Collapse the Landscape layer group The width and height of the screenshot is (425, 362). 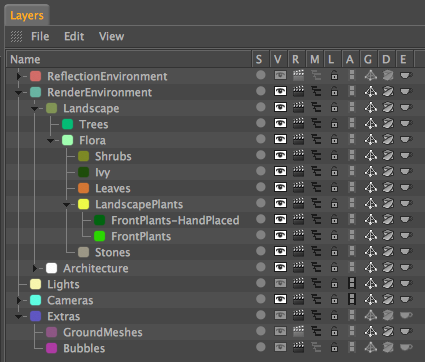(x=34, y=109)
